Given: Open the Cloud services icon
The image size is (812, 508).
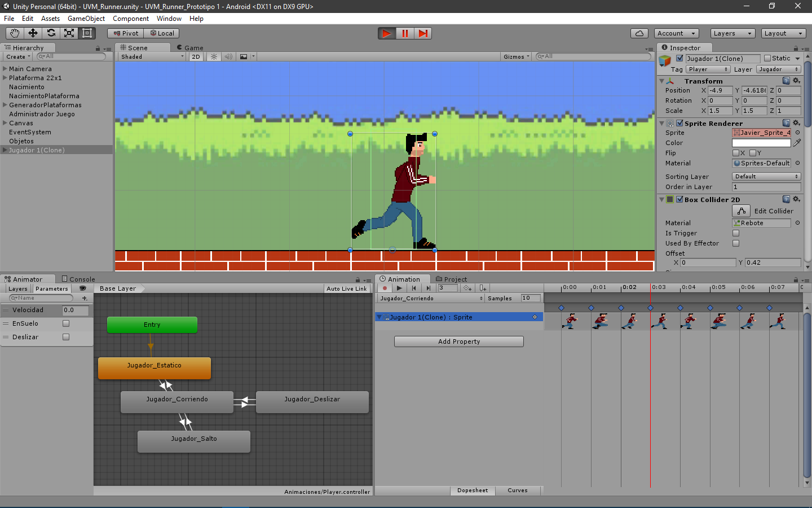Looking at the screenshot, I should pyautogui.click(x=639, y=33).
